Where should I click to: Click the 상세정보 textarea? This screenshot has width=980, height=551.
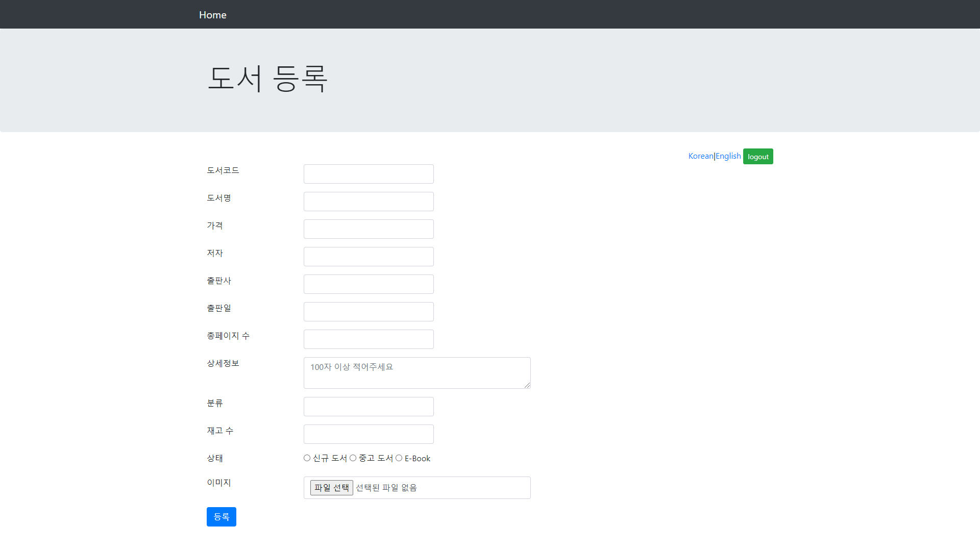tap(416, 373)
